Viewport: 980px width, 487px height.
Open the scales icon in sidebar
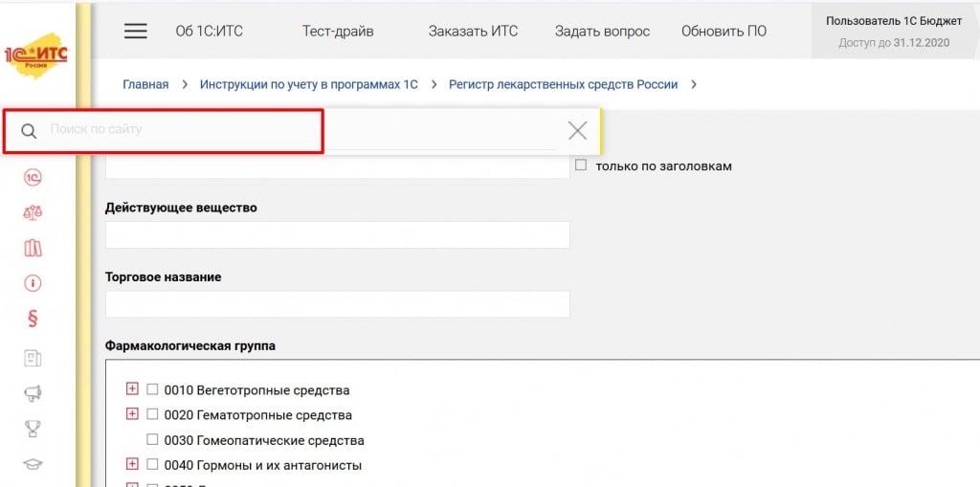(x=33, y=212)
